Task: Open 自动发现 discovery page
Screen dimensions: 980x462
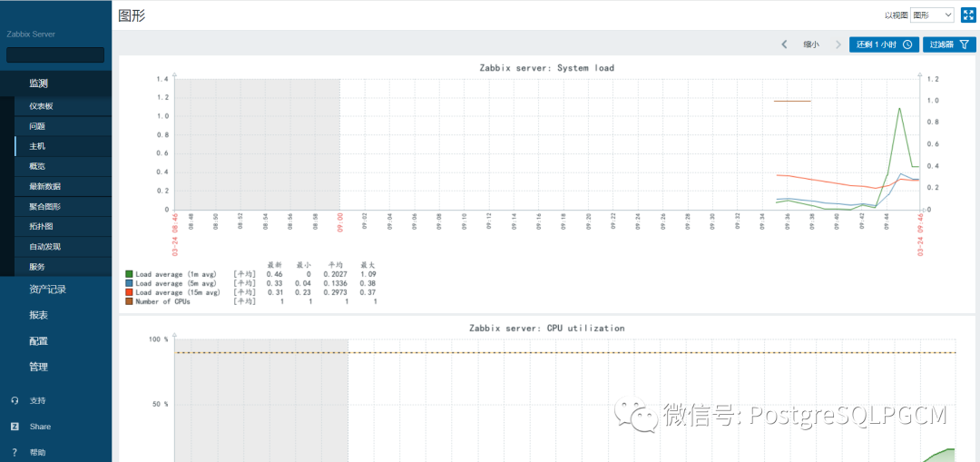Action: click(63, 246)
